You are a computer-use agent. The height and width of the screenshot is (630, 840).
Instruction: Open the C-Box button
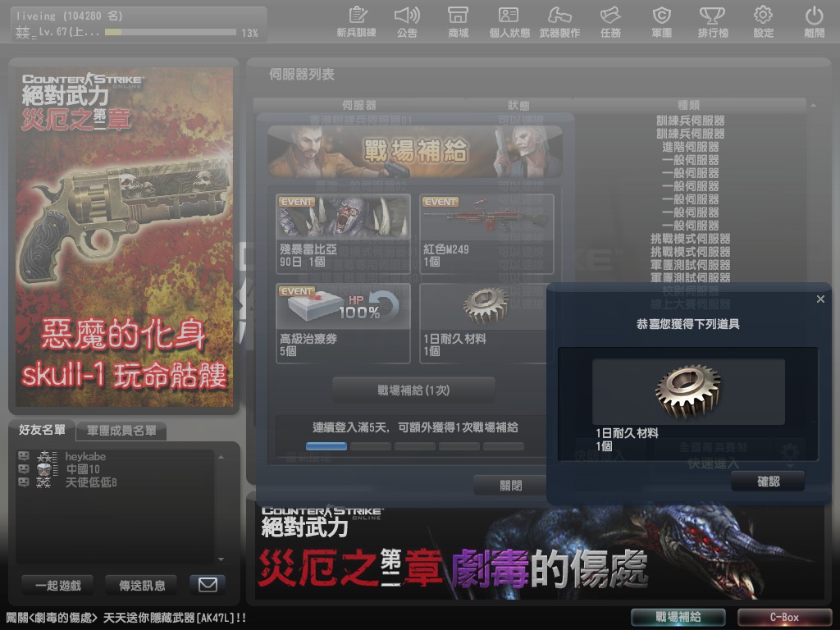tap(784, 617)
